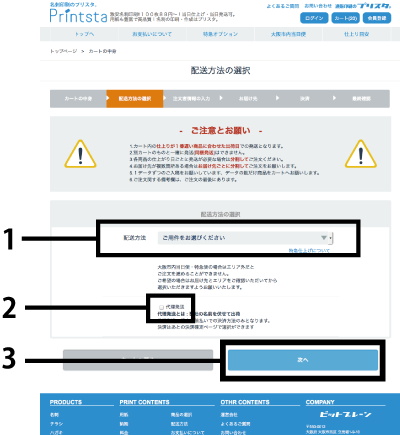Click the Printsta logo in header
Viewport: 400px width, 435px height.
tap(79, 15)
